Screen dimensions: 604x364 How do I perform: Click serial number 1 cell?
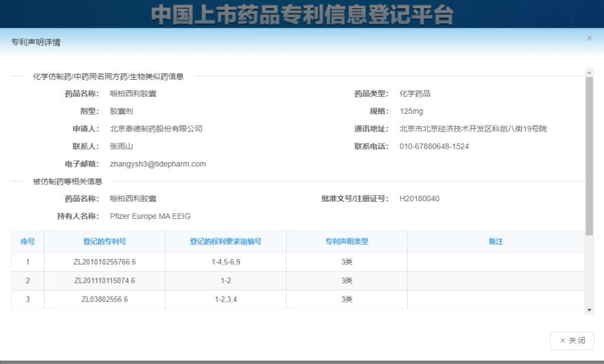coord(28,262)
